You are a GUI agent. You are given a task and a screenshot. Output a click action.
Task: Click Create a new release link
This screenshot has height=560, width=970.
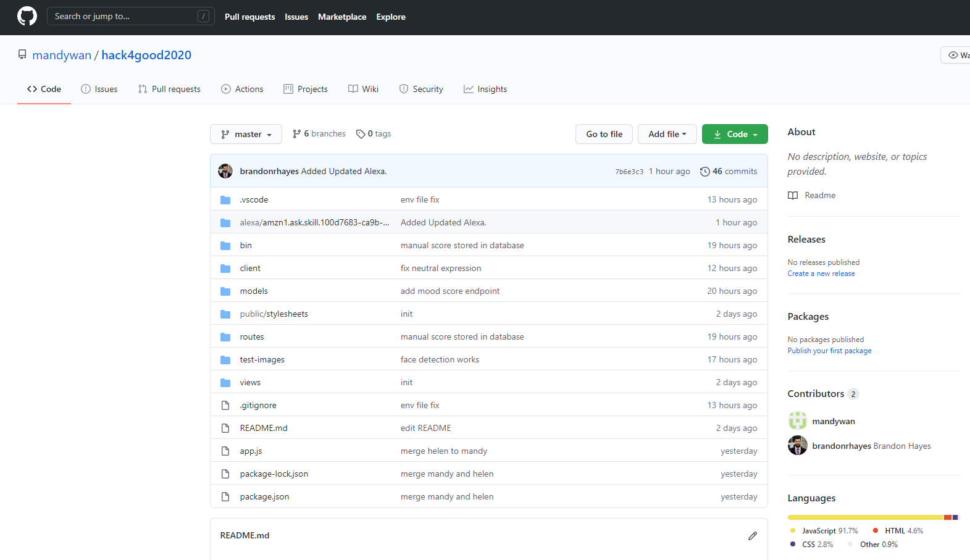tap(821, 274)
